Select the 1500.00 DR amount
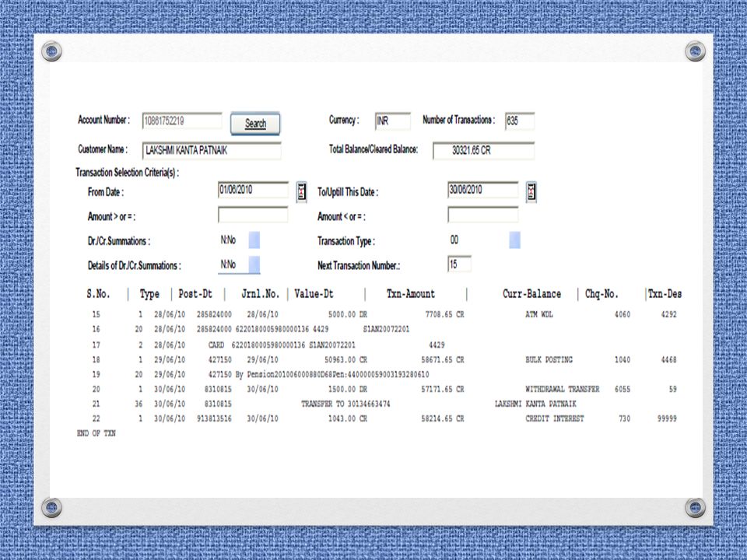This screenshot has height=560, width=747. point(348,389)
